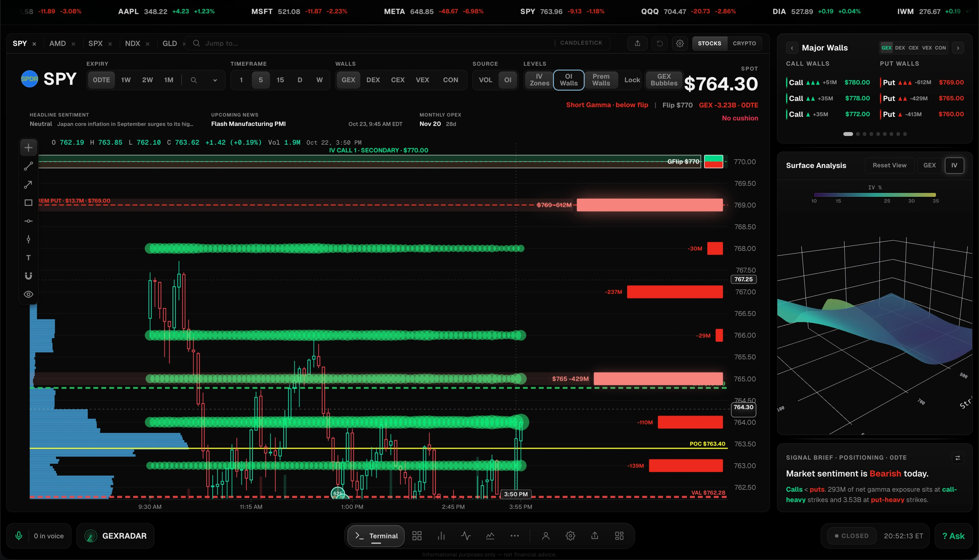Open the Terminal button in dock
This screenshot has width=979, height=560.
(x=376, y=536)
